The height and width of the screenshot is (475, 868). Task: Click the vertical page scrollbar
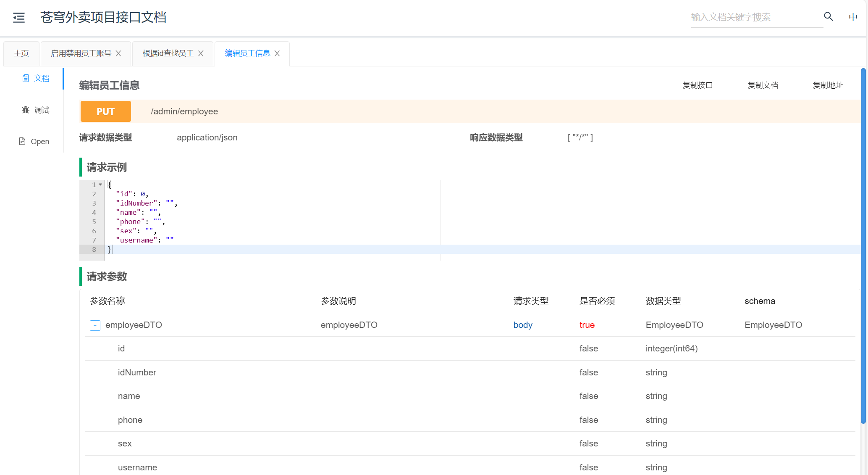863,245
